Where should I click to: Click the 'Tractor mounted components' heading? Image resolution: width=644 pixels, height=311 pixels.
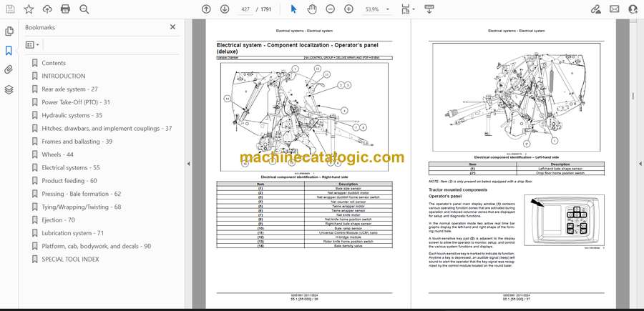[458, 189]
